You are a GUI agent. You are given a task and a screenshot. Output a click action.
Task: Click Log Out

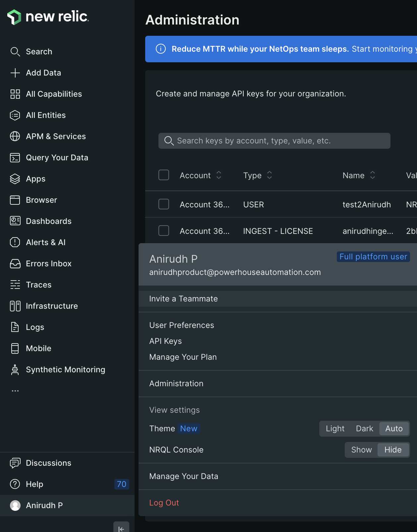pos(164,503)
